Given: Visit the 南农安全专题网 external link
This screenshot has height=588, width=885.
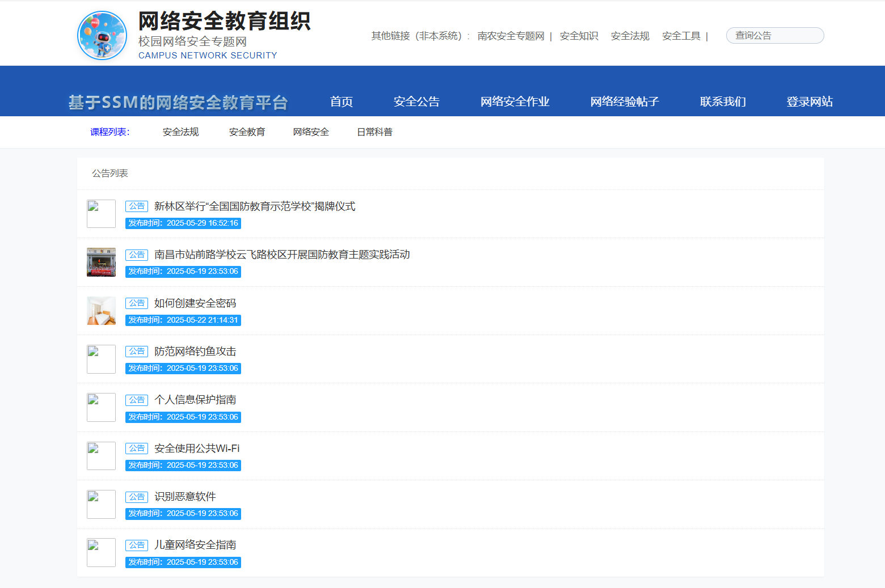Looking at the screenshot, I should click(x=509, y=35).
